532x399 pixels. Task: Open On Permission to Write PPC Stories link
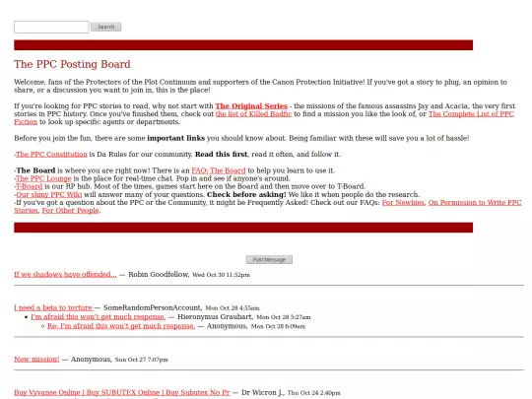pyautogui.click(x=475, y=203)
